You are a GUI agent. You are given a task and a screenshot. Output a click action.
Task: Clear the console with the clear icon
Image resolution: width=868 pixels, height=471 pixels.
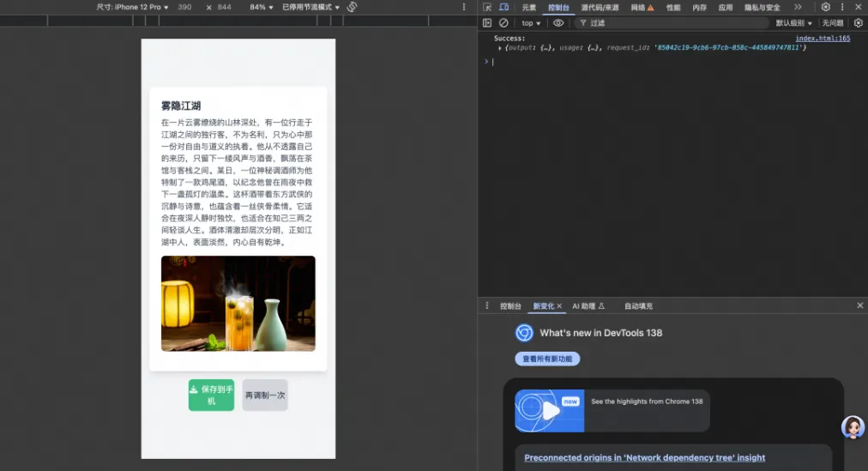point(503,23)
